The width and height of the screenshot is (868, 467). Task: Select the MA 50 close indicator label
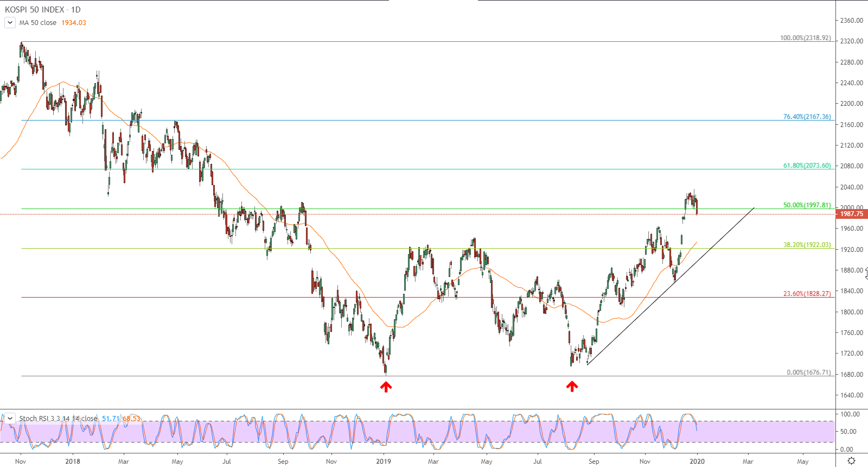click(38, 23)
